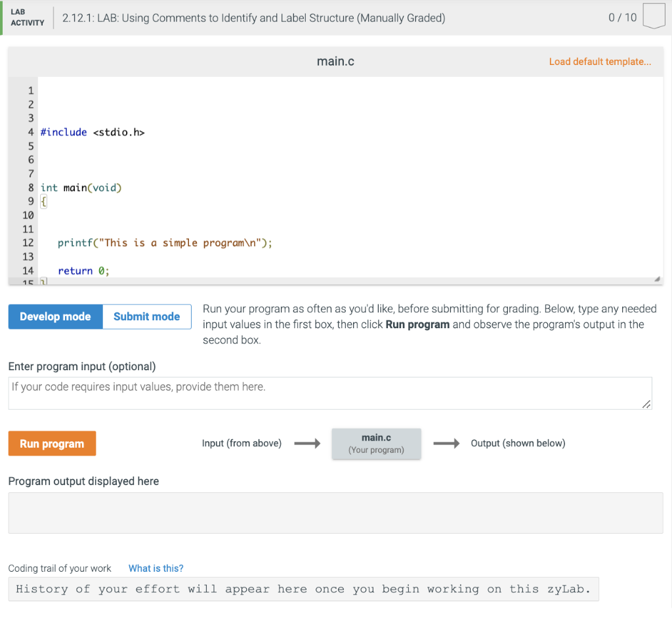Open the Load default template link
The image size is (672, 621).
pos(600,61)
